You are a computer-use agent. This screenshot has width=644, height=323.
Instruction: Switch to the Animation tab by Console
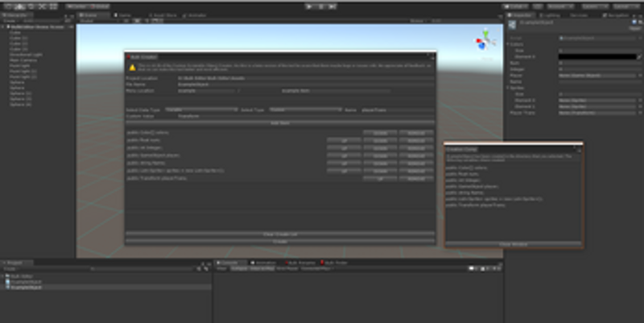coord(264,263)
